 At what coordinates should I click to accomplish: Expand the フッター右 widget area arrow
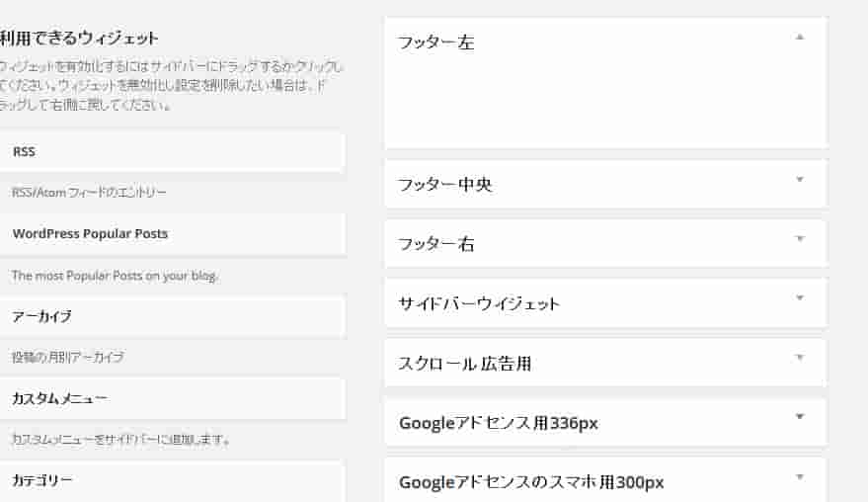800,239
